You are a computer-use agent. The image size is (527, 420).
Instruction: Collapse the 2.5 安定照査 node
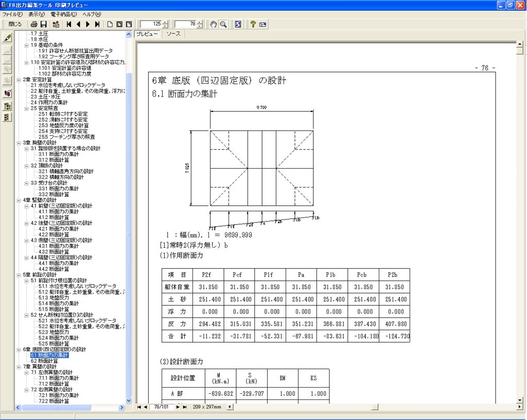(x=27, y=108)
